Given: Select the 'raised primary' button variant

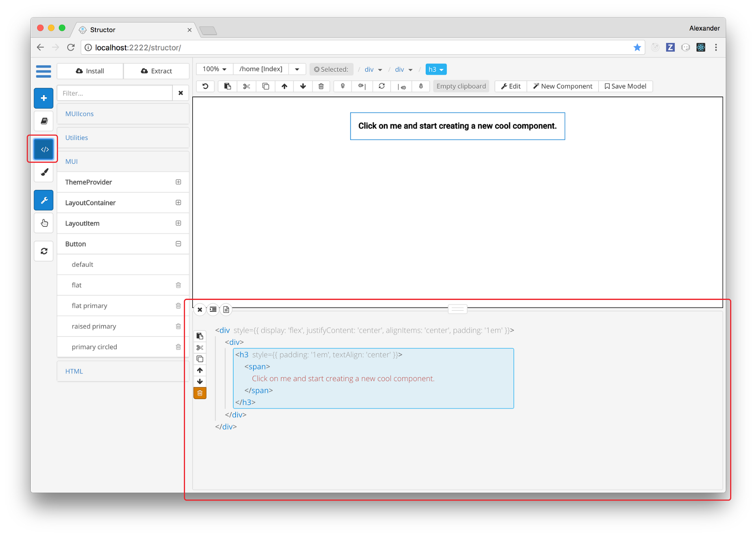Looking at the screenshot, I should (94, 326).
